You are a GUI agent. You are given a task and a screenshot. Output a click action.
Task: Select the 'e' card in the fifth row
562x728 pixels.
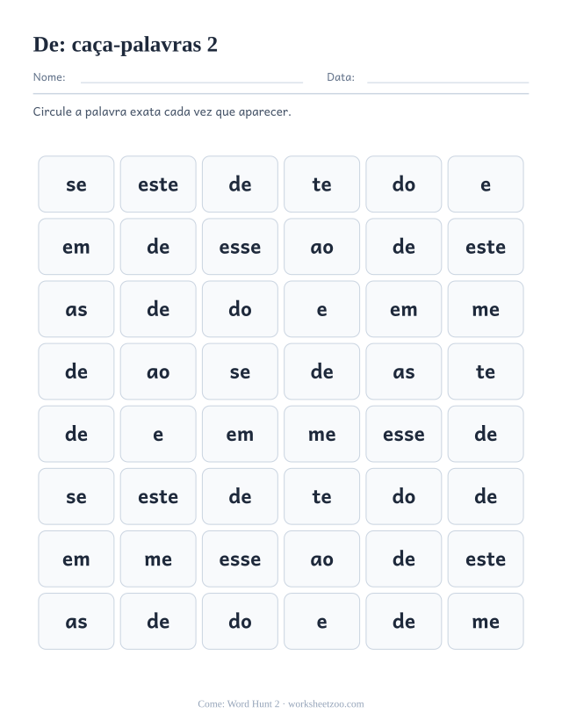coord(158,434)
